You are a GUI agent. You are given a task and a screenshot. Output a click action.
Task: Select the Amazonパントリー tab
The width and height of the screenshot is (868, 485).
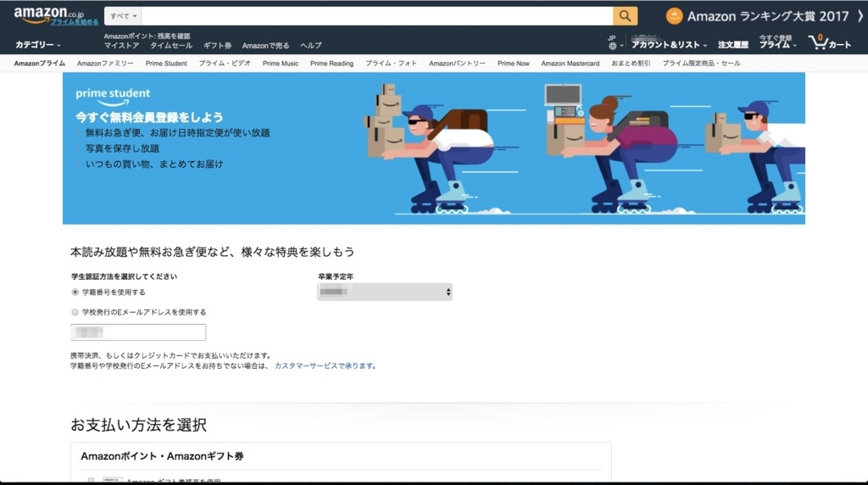(x=457, y=64)
